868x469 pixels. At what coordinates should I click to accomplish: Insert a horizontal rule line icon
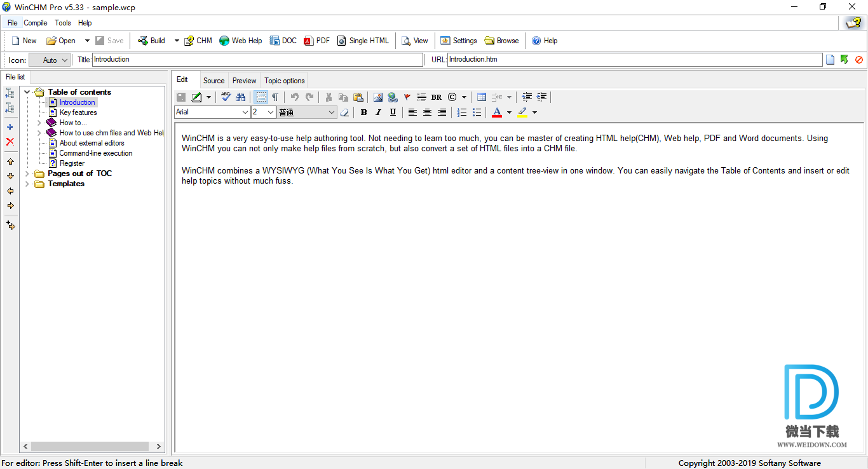[x=422, y=97]
